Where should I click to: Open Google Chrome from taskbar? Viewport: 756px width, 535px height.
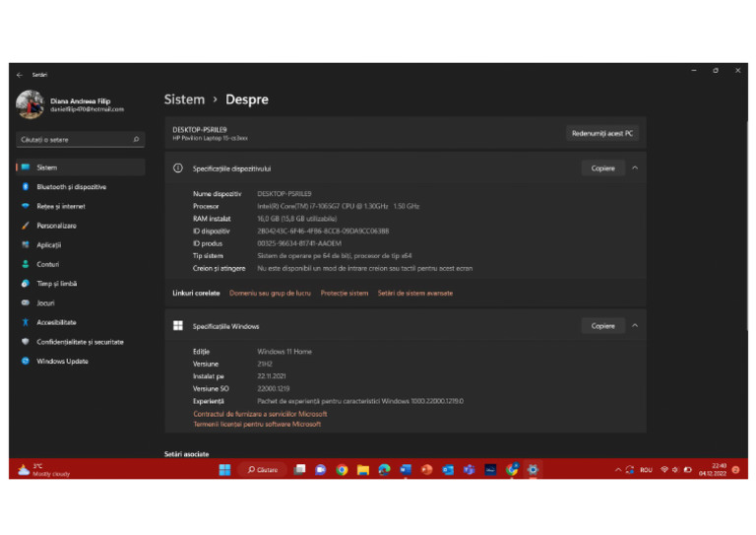pos(342,470)
